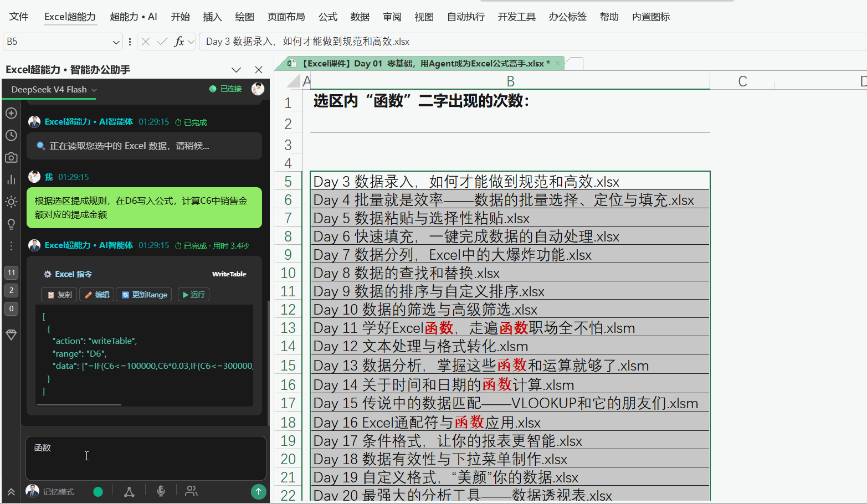This screenshot has height=504, width=867.
Task: Open the people/users icon below input
Action: (191, 491)
